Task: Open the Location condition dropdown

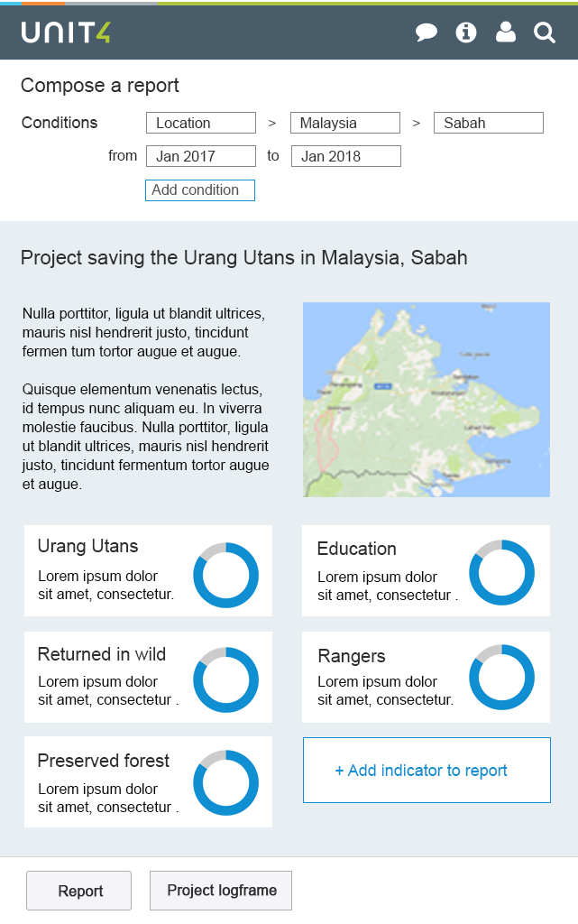Action: pos(201,123)
